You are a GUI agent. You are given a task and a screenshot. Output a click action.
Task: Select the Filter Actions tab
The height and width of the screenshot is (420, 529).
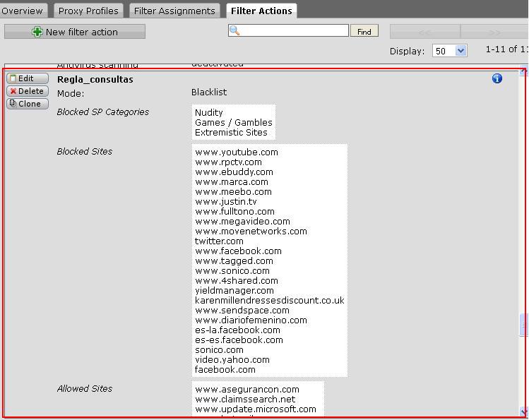coord(261,11)
